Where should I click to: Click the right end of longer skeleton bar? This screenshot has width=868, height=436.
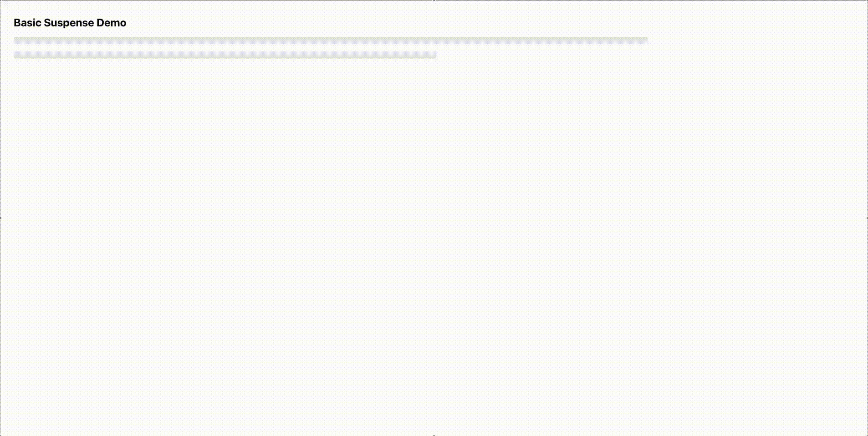click(x=644, y=41)
